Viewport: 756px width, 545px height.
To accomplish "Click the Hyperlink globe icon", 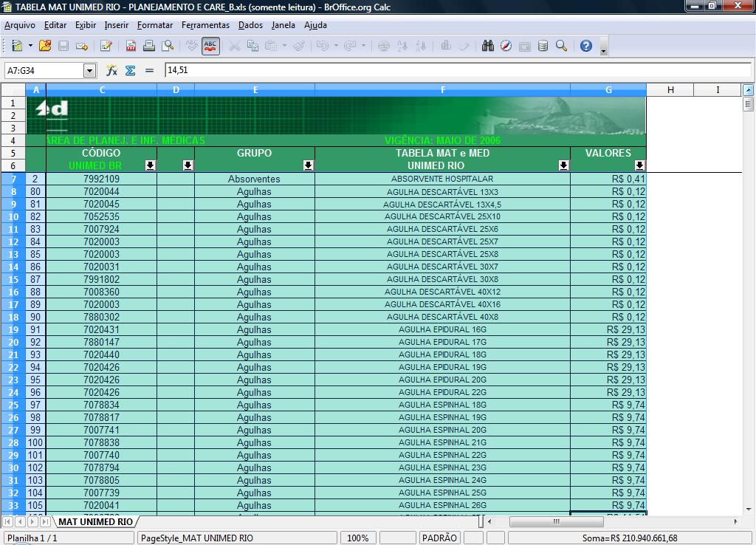I will coord(384,46).
